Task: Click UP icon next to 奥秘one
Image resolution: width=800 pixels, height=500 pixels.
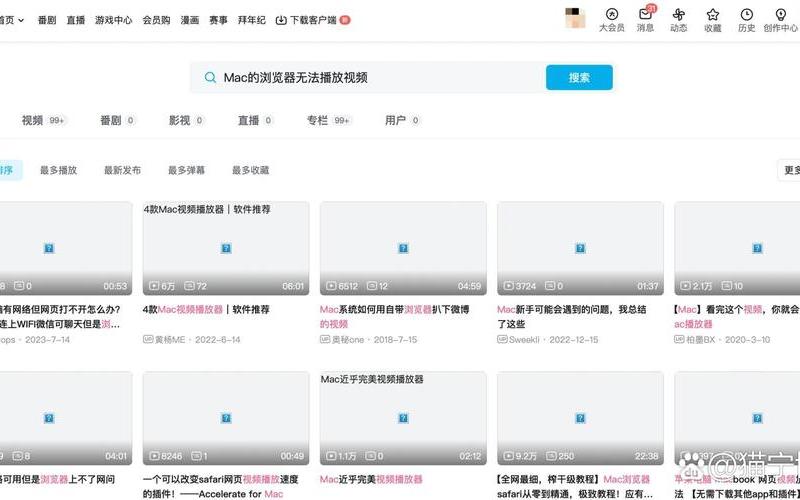Action: pos(325,339)
